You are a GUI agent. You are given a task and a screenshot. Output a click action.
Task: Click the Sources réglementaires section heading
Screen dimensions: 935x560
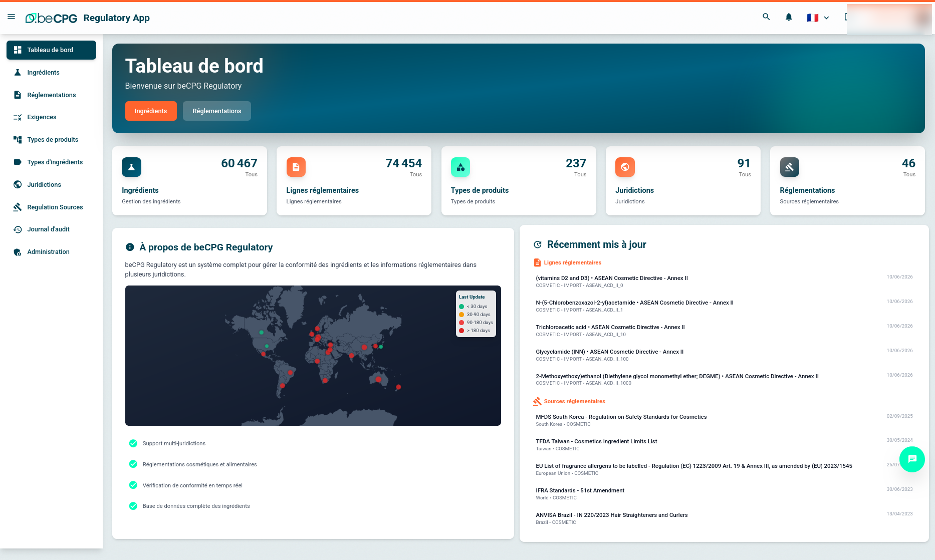[575, 402]
